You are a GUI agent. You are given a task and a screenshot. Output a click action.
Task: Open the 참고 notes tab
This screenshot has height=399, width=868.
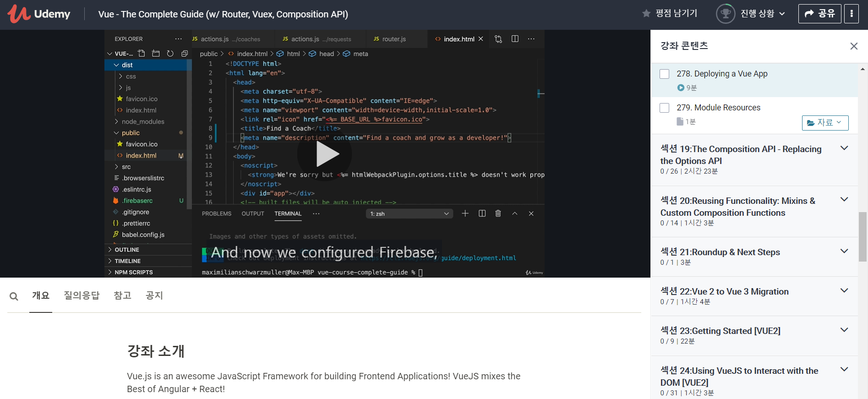122,295
